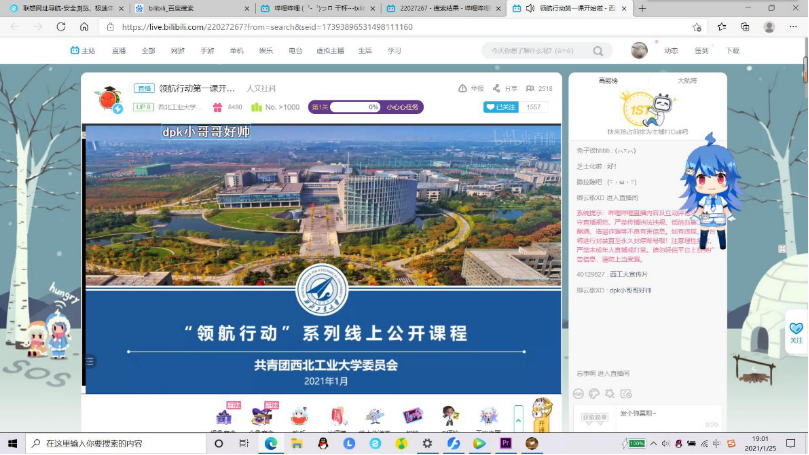Click the search magnifier in Bilibili header
This screenshot has height=455, width=809.
pos(599,50)
